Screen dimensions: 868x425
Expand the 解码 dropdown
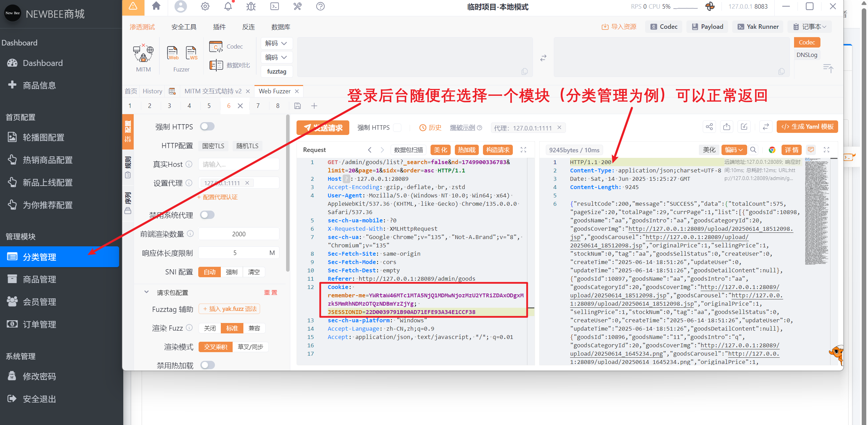[x=276, y=43]
